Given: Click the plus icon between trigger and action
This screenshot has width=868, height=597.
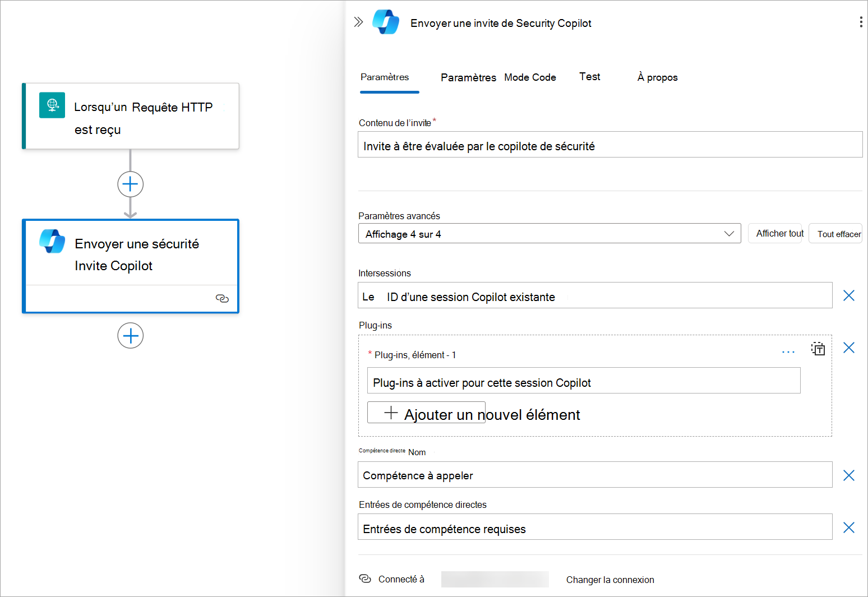Looking at the screenshot, I should click(x=130, y=184).
